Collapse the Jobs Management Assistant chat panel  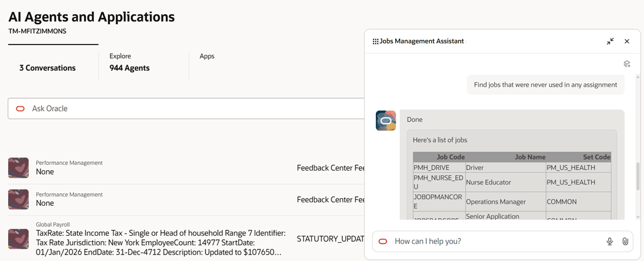coord(610,42)
